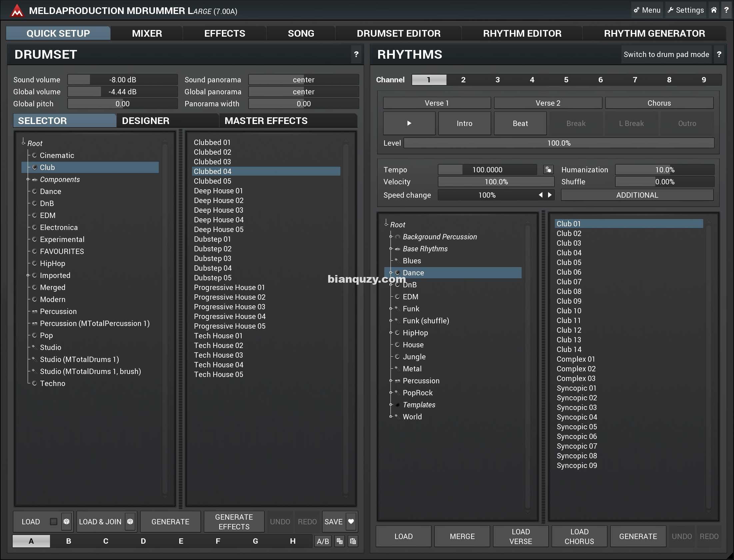Adjust the Sound volume slider
This screenshot has height=560, width=734.
(x=123, y=80)
